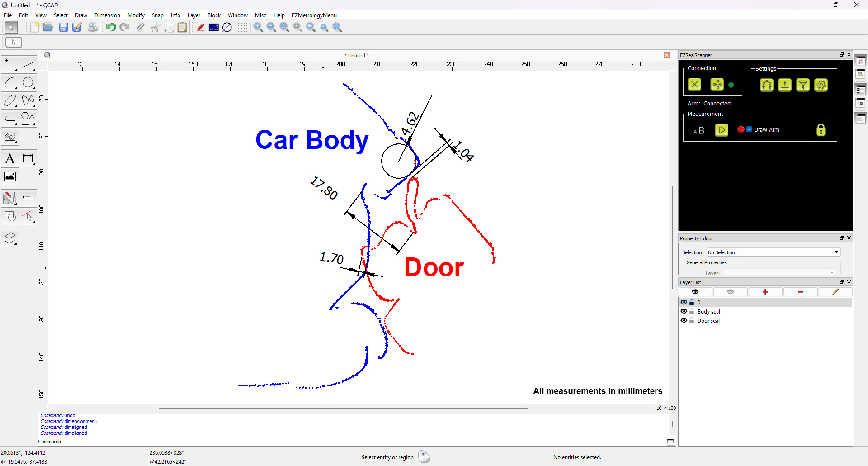Start a measurement with the Play button
868x466 pixels.
(722, 130)
